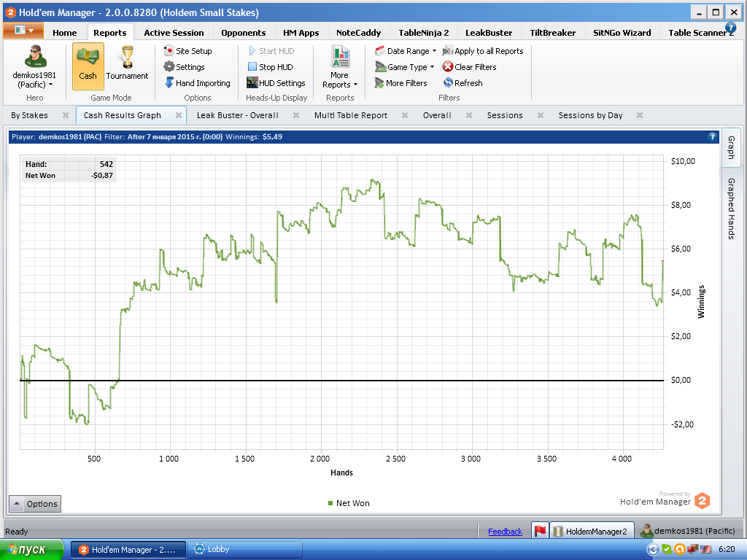Viewport: 747px width, 560px height.
Task: Switch to the Sessions report tab
Action: tap(505, 115)
